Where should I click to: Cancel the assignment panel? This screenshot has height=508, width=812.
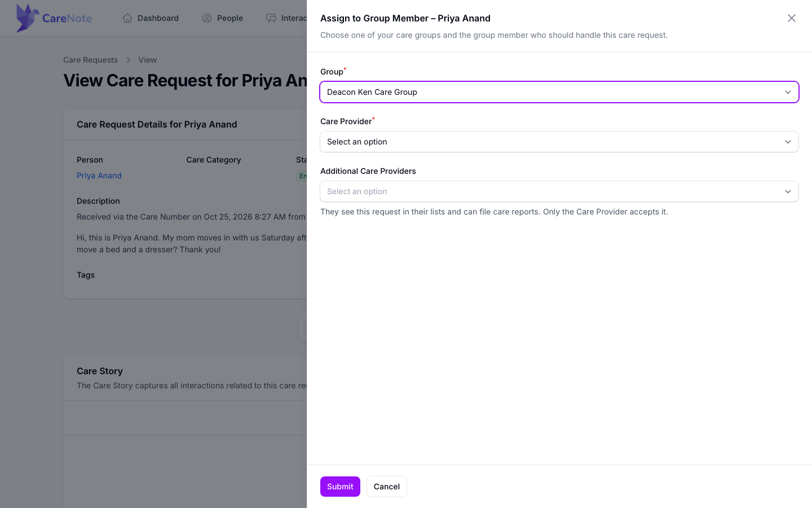(x=387, y=487)
